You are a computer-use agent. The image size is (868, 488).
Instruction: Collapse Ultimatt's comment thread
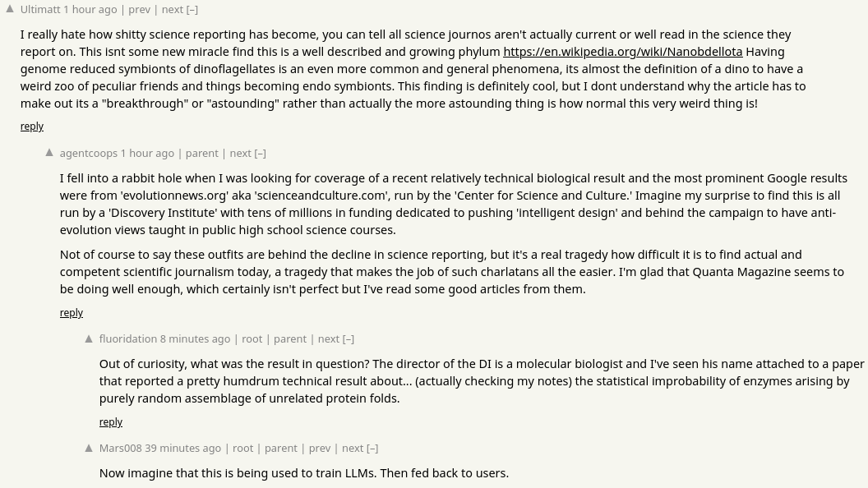coord(192,9)
